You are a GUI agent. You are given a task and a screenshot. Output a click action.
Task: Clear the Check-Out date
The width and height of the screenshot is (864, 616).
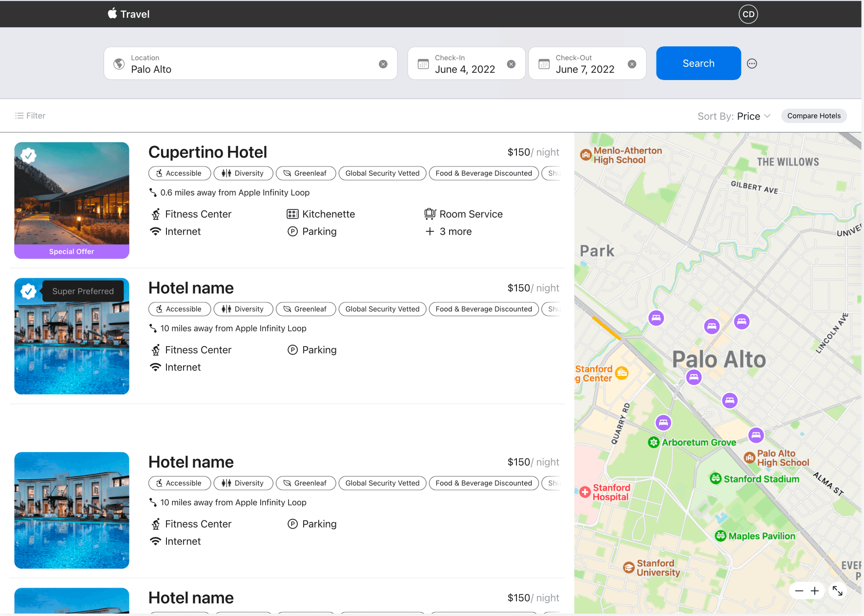coord(632,64)
